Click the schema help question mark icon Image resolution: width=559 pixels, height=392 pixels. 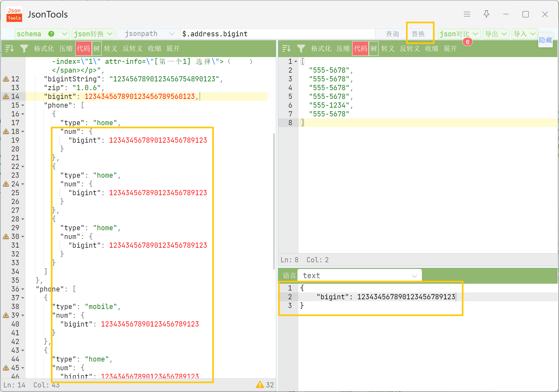point(51,34)
